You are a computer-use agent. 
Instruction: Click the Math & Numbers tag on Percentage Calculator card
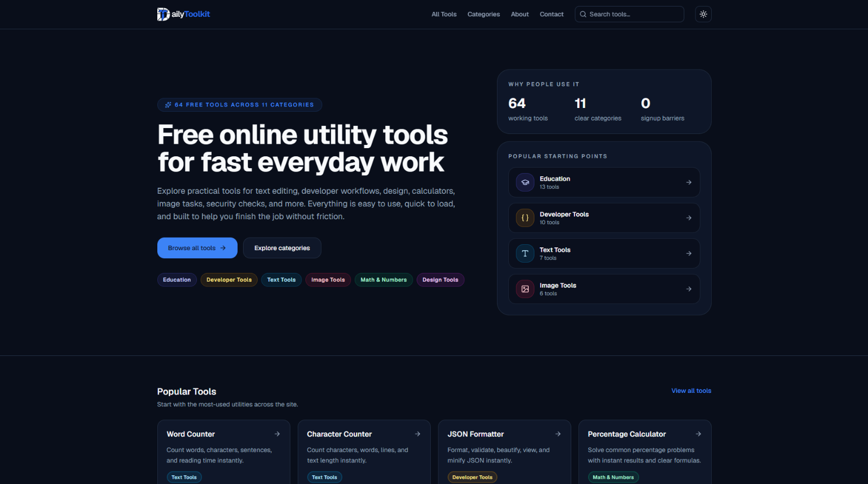point(613,477)
